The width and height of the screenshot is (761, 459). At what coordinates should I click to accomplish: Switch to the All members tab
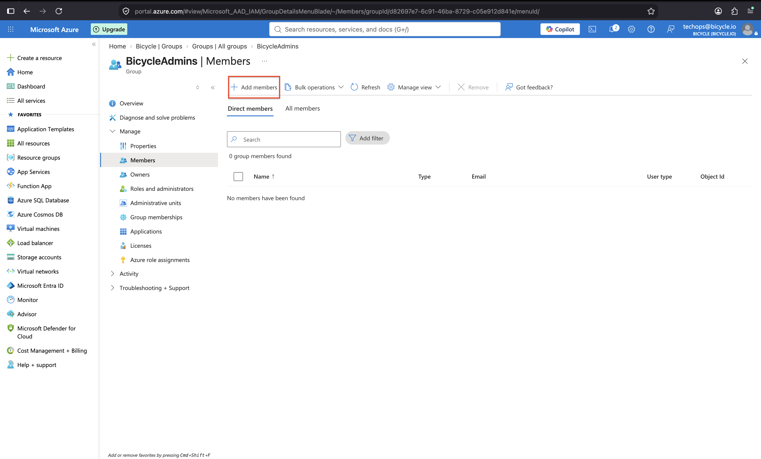302,109
